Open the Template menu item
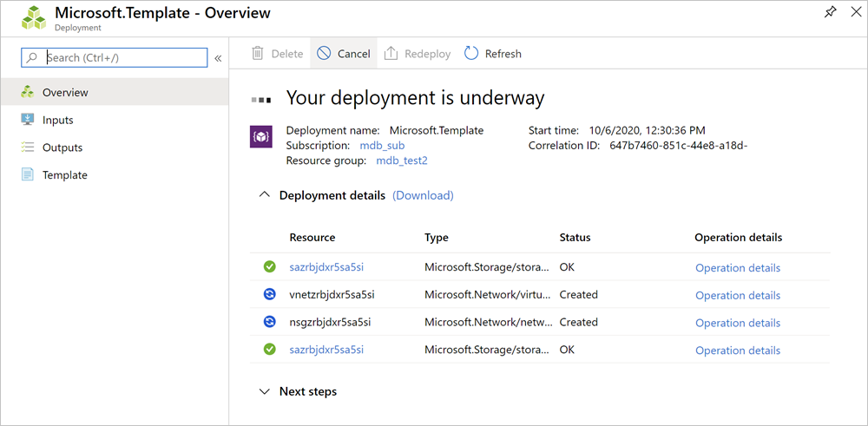The image size is (868, 426). 65,175
